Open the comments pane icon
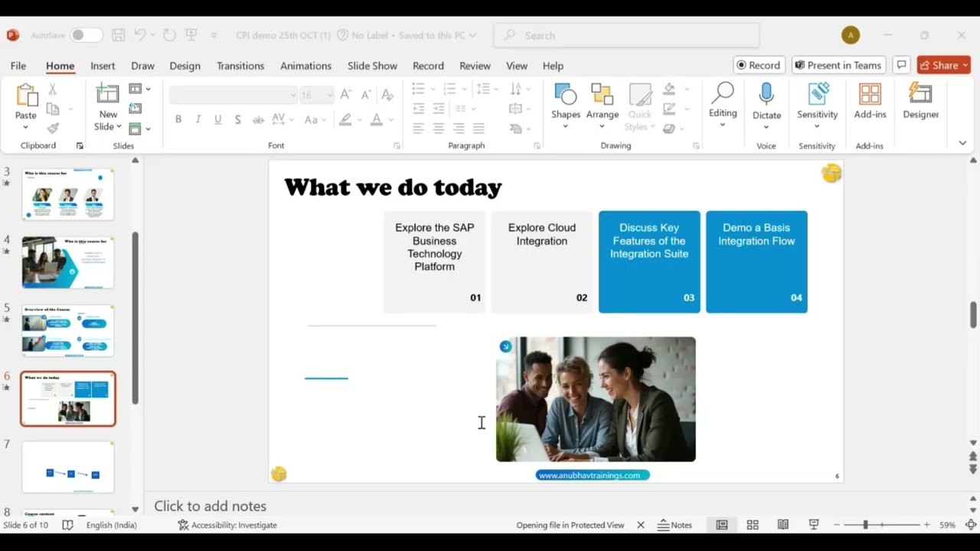This screenshot has width=980, height=551. pyautogui.click(x=901, y=65)
